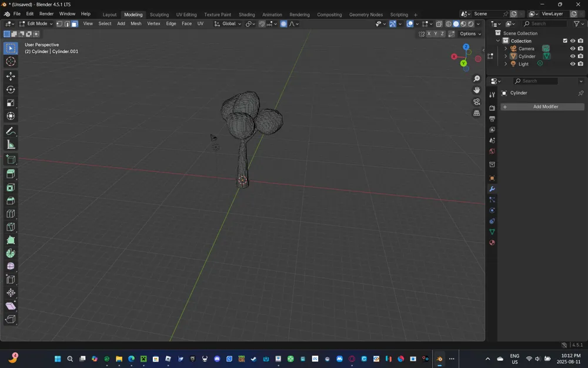Select the Loop Cut tool
The height and width of the screenshot is (368, 588).
tap(11, 214)
